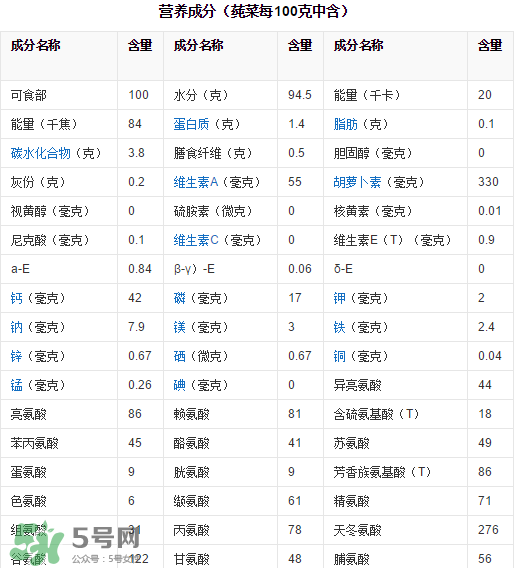Click the value 7.9 for 钠
The width and height of the screenshot is (518, 568).
[136, 327]
